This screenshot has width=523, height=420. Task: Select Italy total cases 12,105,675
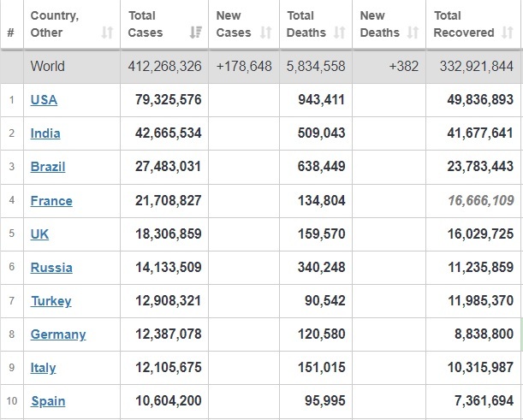169,367
